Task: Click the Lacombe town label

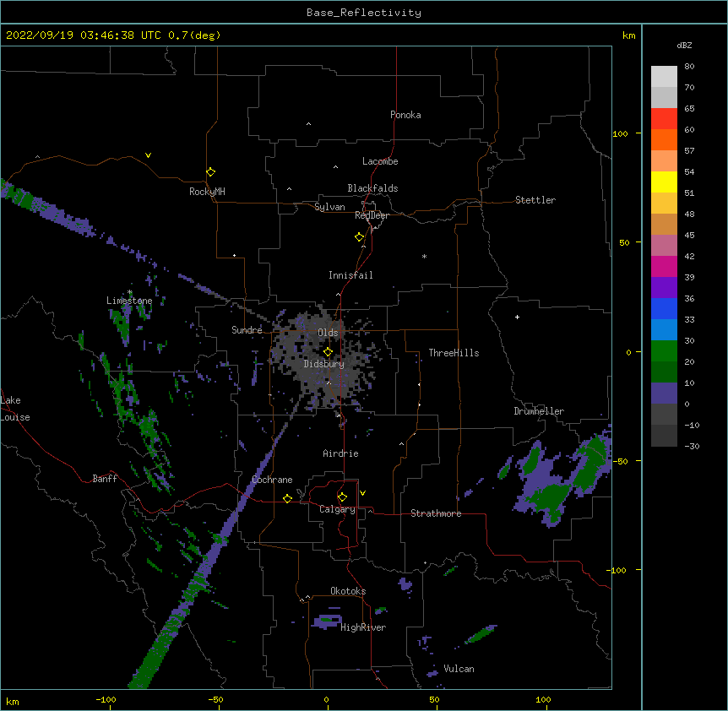Action: (380, 161)
